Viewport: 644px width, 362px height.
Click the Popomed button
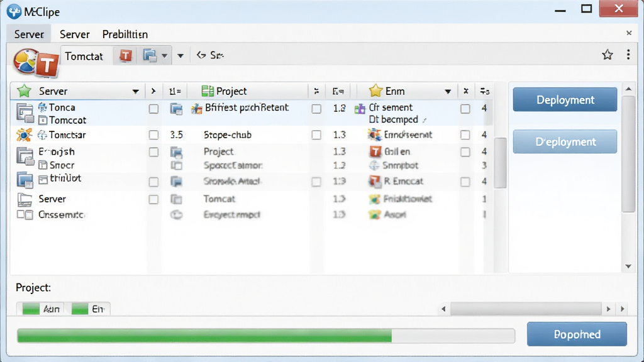577,334
